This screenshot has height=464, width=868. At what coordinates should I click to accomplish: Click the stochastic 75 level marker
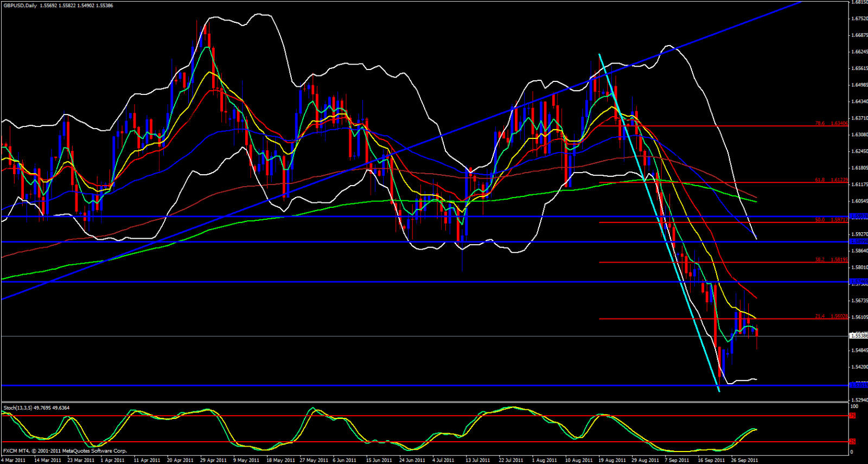click(x=852, y=416)
